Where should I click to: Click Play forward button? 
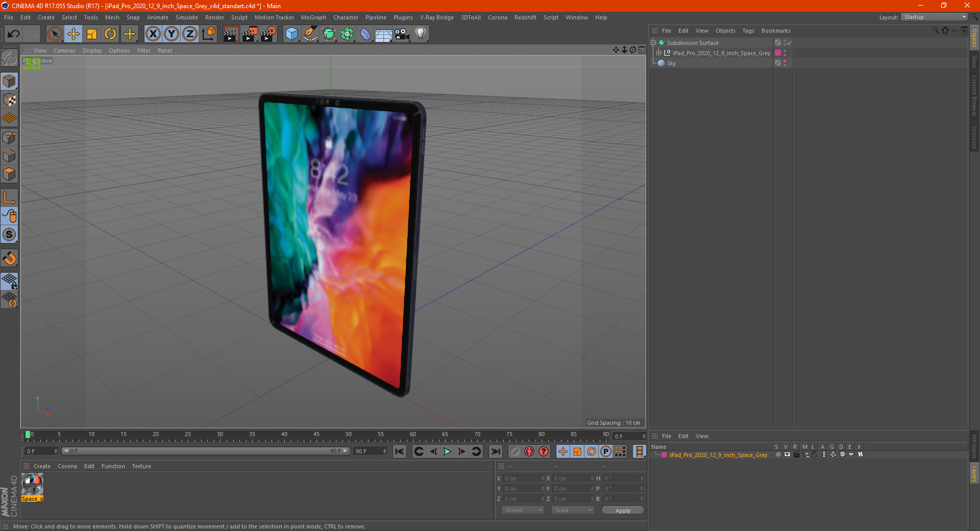[x=447, y=451]
